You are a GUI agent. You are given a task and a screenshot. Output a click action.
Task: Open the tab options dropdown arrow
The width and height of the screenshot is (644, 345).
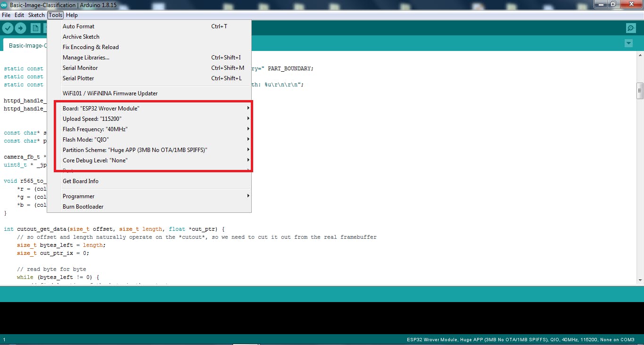click(x=628, y=43)
